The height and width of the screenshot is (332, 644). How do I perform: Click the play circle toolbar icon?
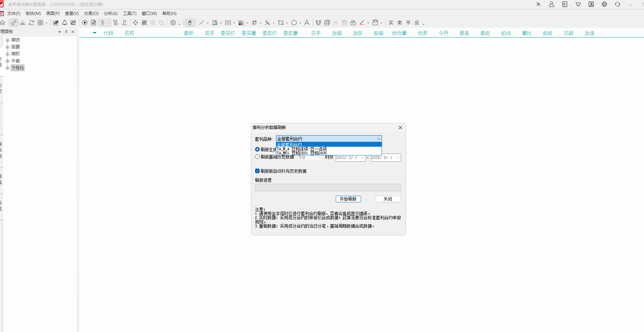tap(85, 23)
